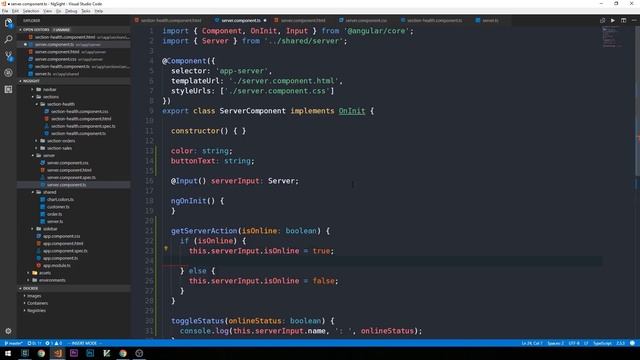Click the Run play icon in editor toolbar
640x360 pixels.
click(613, 20)
